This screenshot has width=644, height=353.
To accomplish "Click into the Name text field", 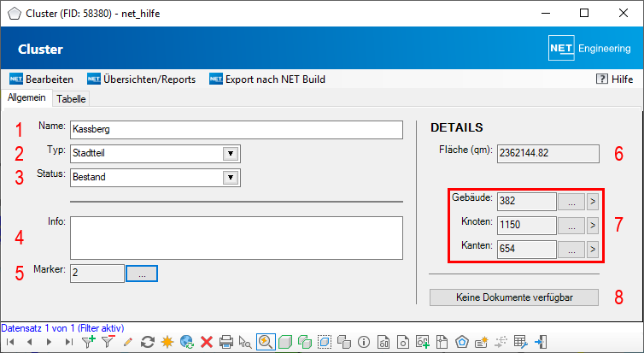I will (235, 130).
